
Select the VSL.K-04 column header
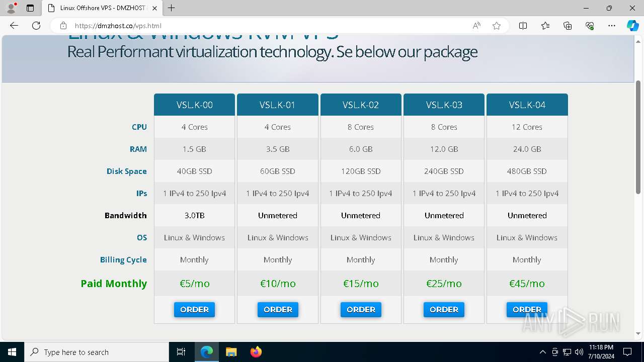pyautogui.click(x=527, y=105)
